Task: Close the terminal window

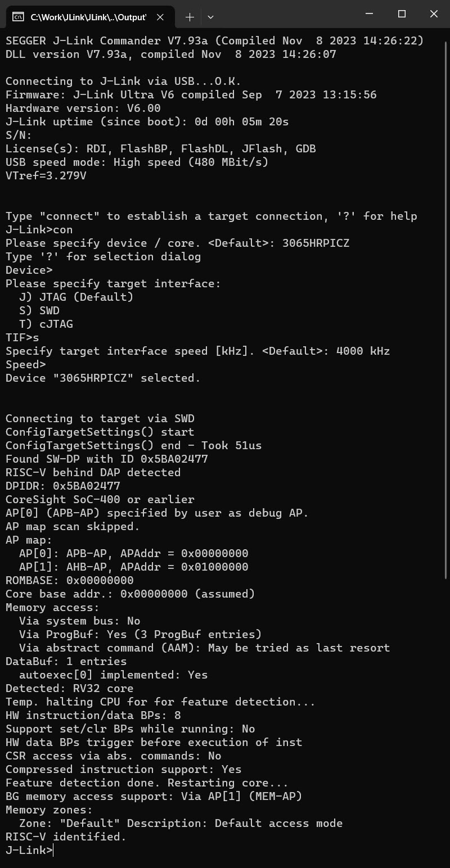Action: pos(434,14)
